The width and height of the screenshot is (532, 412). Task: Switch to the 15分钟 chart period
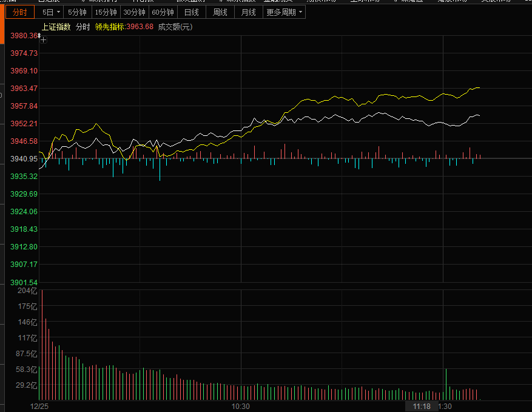tap(106, 12)
